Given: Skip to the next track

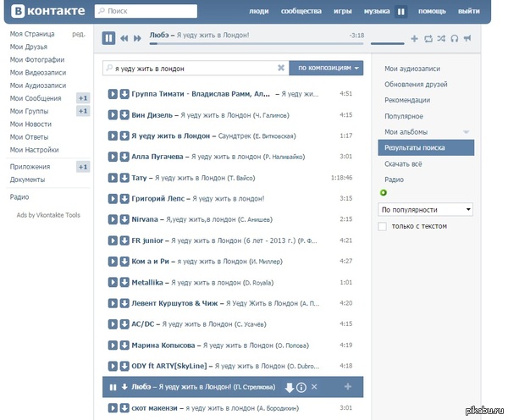Looking at the screenshot, I should [x=137, y=38].
